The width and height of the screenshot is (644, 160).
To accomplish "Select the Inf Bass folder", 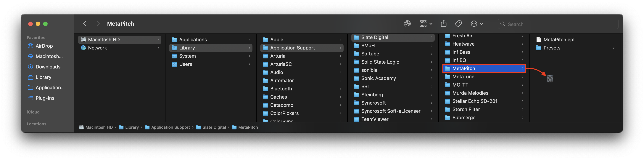I will point(484,52).
